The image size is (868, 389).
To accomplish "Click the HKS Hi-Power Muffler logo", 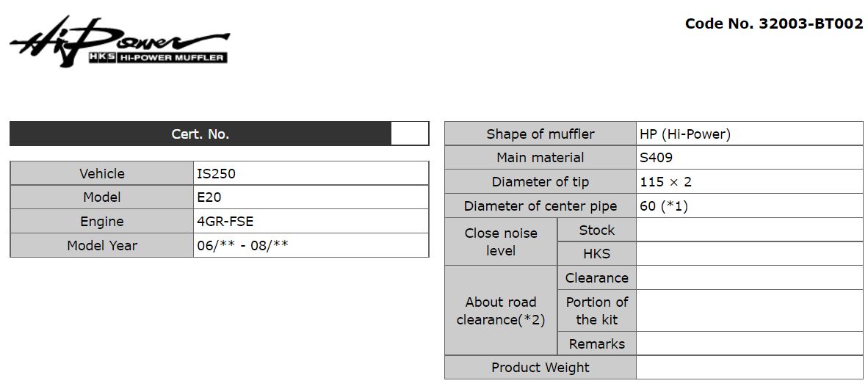I will [120, 42].
